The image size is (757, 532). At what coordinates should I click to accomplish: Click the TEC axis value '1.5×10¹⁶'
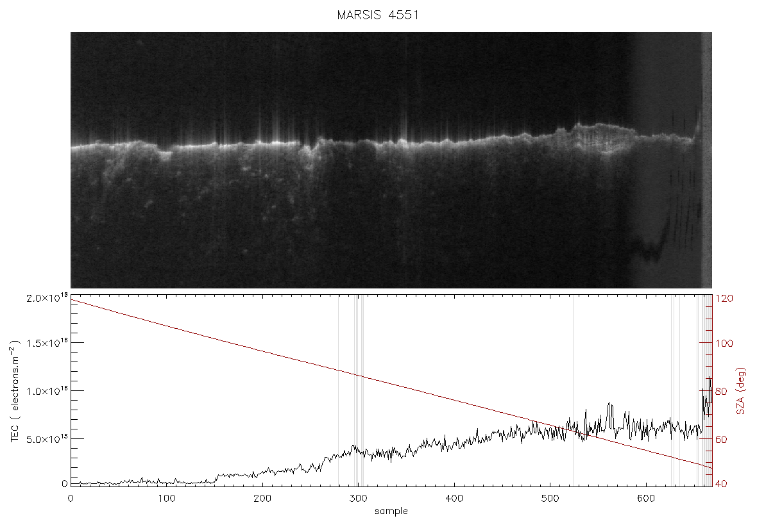47,343
